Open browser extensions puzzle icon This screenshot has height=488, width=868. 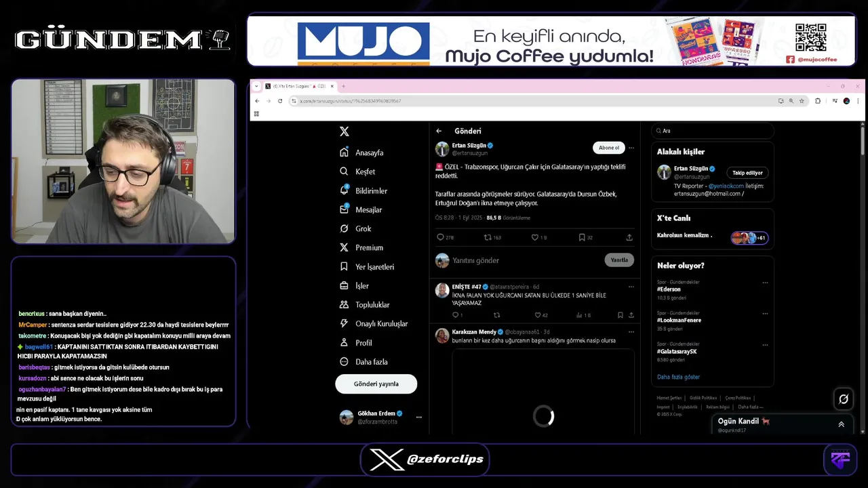tap(817, 101)
